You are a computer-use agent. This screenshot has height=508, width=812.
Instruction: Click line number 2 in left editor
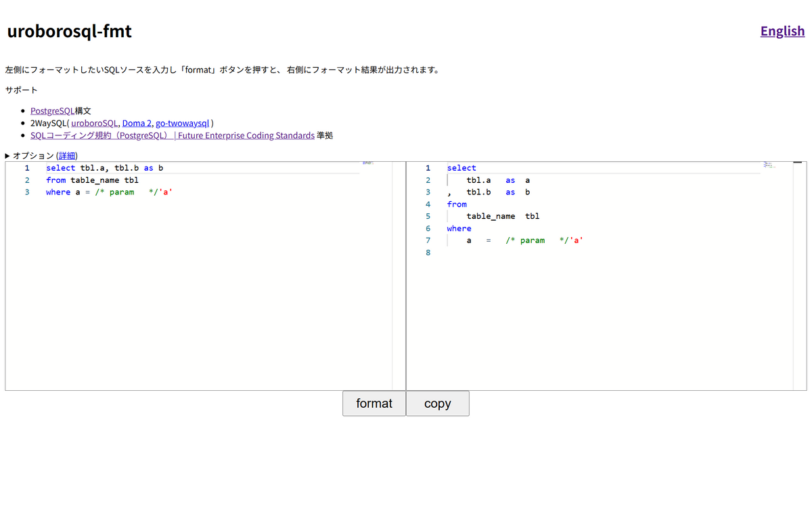27,180
